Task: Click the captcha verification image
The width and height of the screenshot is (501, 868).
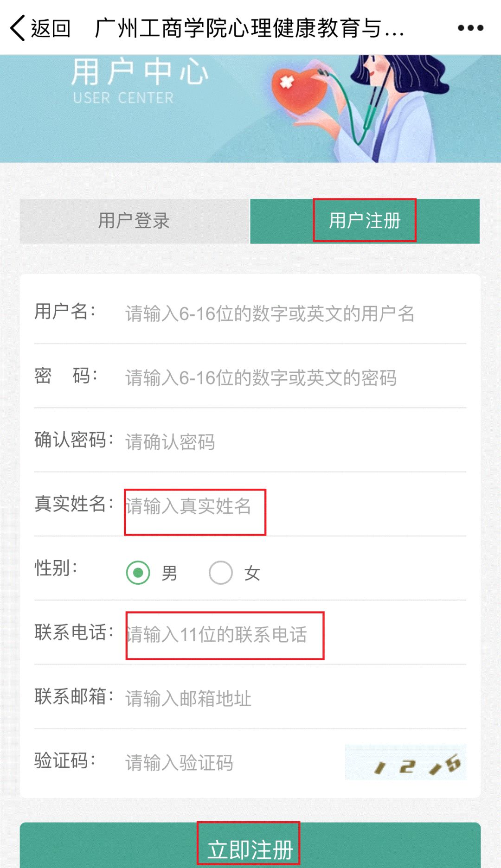Action: [405, 762]
